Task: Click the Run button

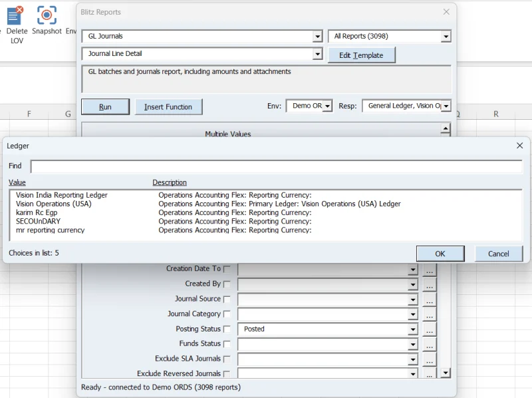Action: pyautogui.click(x=105, y=106)
